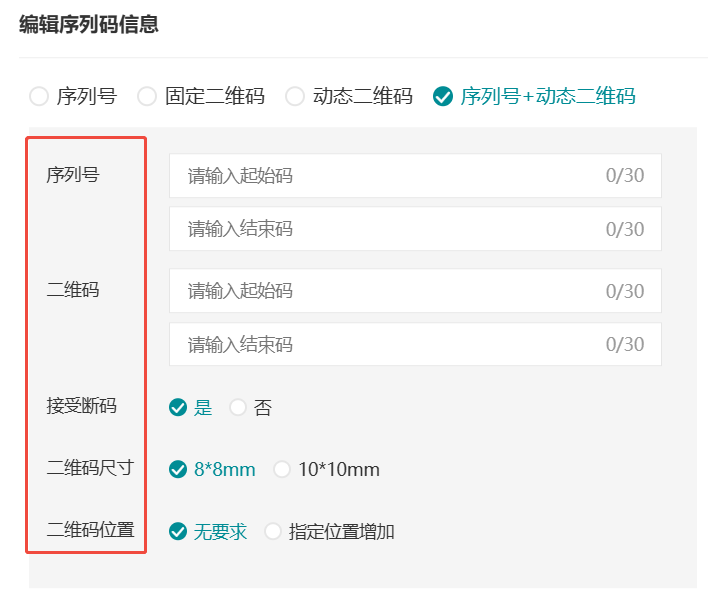Click the 接受断码 field label
708x601 pixels.
(x=81, y=406)
